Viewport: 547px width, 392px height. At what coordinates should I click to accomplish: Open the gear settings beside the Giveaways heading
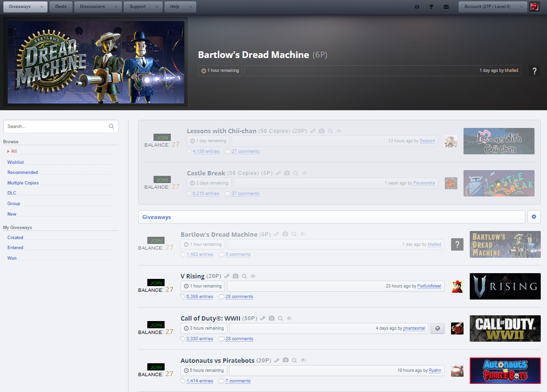534,217
